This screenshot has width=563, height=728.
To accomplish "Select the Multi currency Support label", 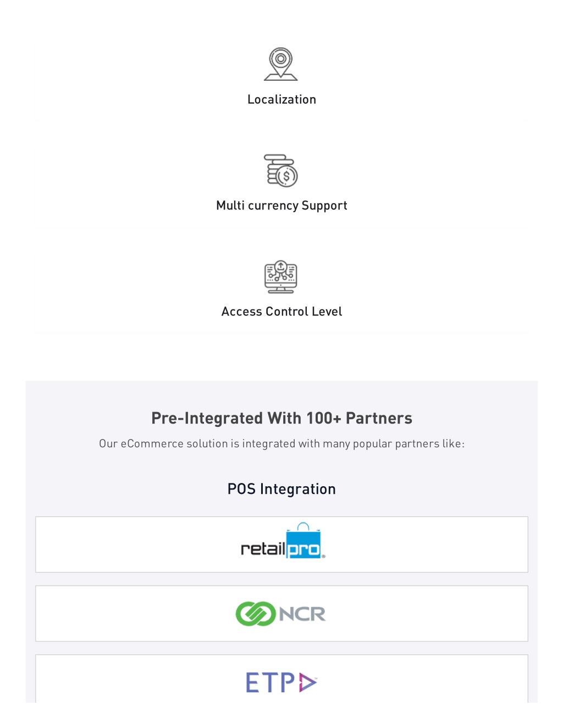I will [281, 205].
